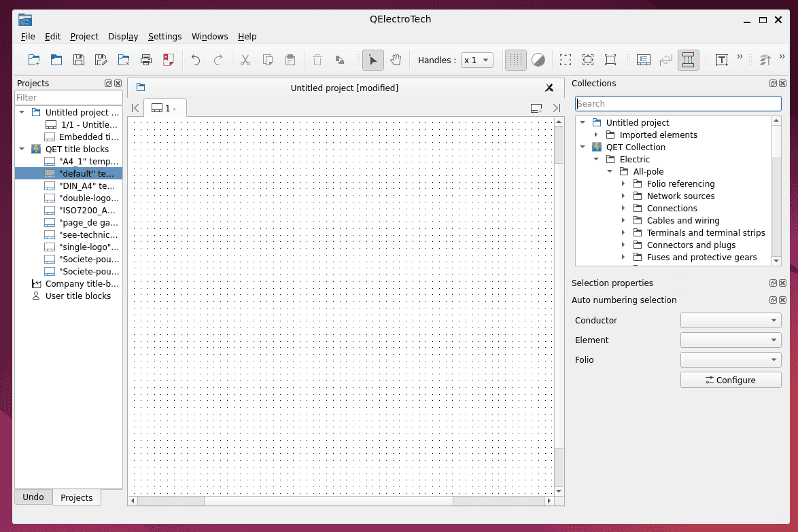Toggle the background color button
This screenshot has width=798, height=532.
[538, 60]
